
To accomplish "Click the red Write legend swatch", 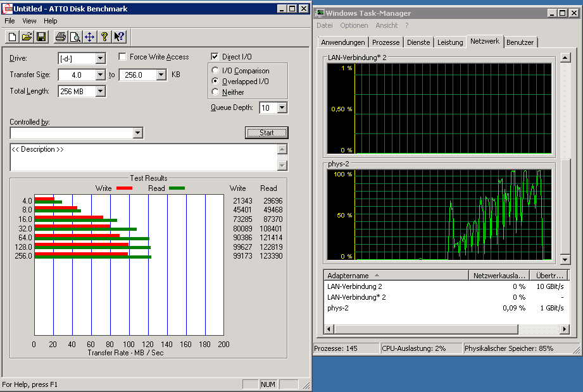I will [x=124, y=188].
